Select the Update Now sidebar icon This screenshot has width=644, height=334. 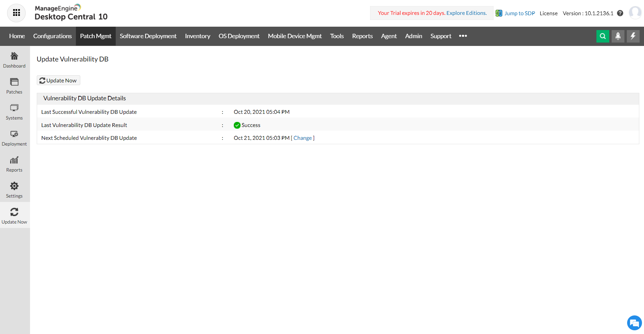pos(14,215)
